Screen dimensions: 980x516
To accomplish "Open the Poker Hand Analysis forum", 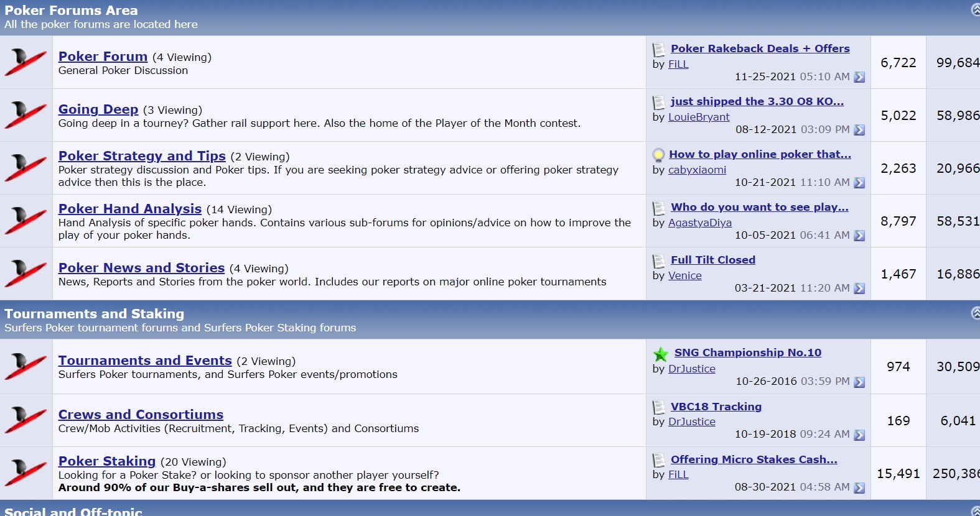I will [x=130, y=209].
